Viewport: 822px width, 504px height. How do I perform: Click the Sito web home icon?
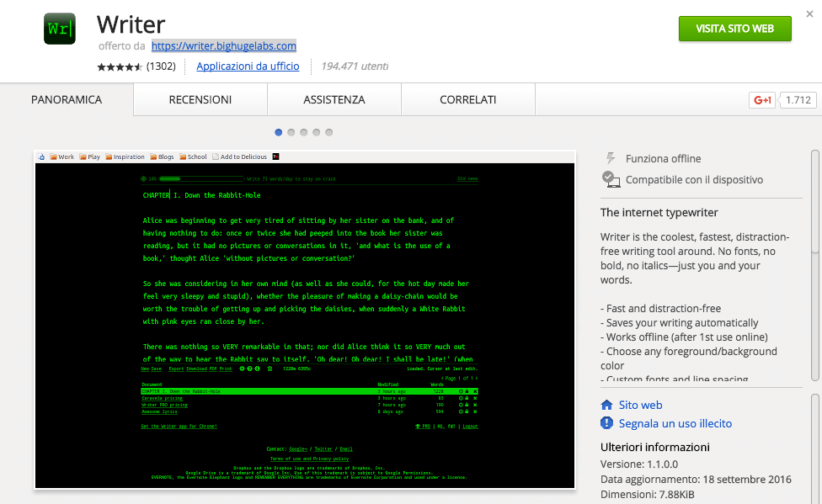coord(606,405)
